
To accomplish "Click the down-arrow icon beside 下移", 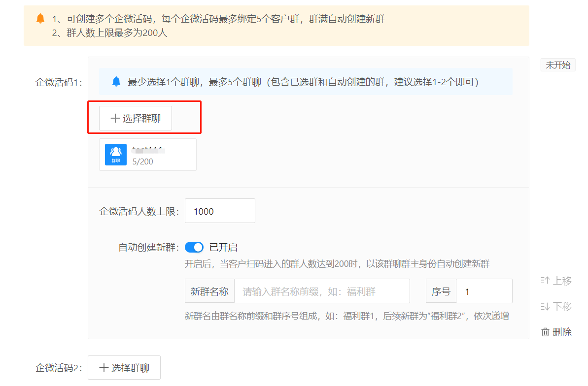I will [x=545, y=307].
